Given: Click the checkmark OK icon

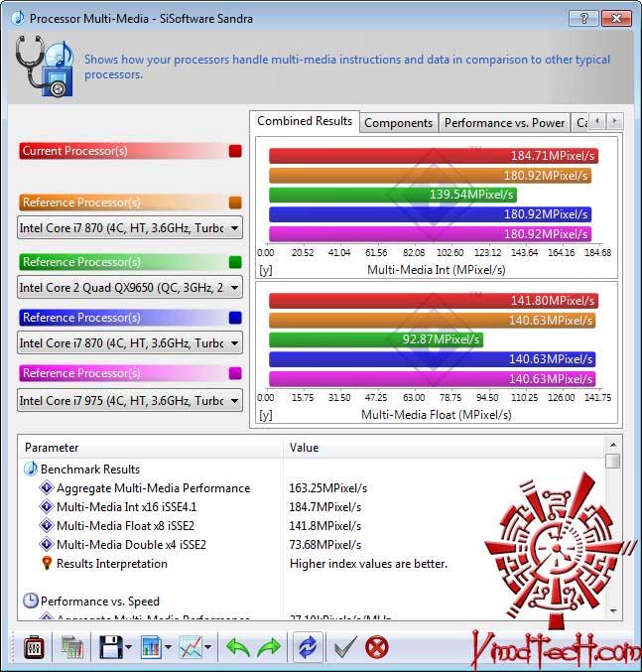Looking at the screenshot, I should pyautogui.click(x=345, y=647).
